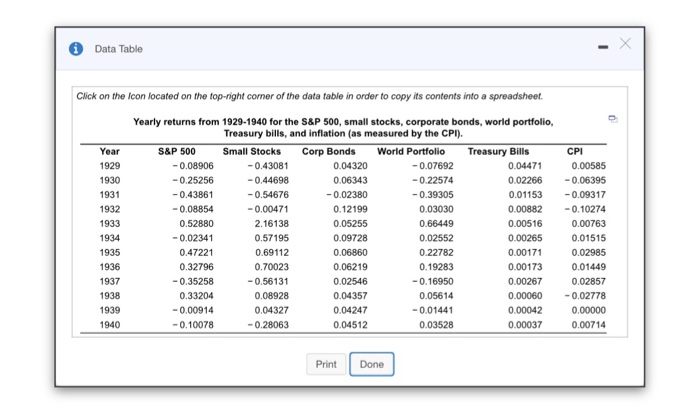
Task: Click CPI value -0.10274
Action: click(586, 209)
